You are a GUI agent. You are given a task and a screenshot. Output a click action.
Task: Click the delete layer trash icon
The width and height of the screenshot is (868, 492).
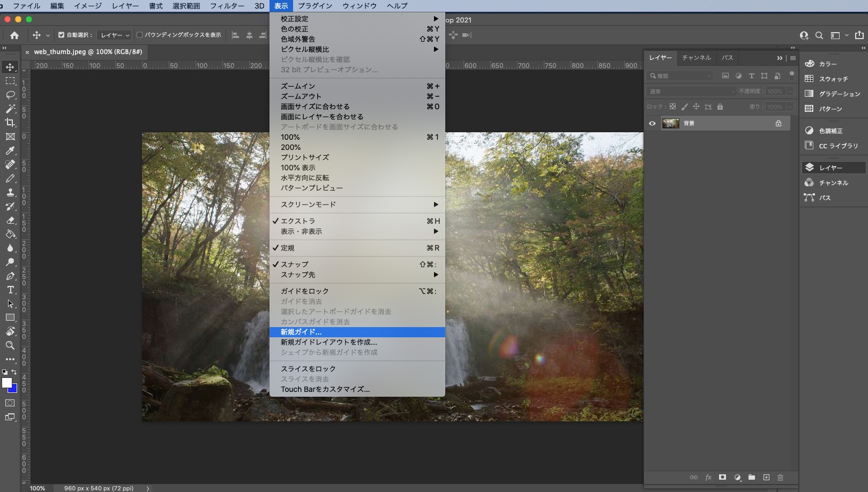(780, 477)
